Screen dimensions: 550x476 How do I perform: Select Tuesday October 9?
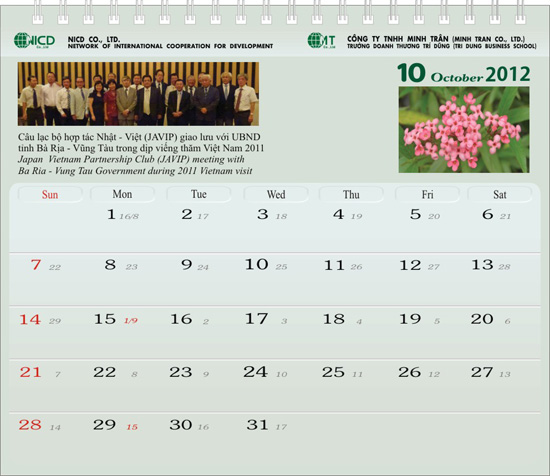coord(187,264)
